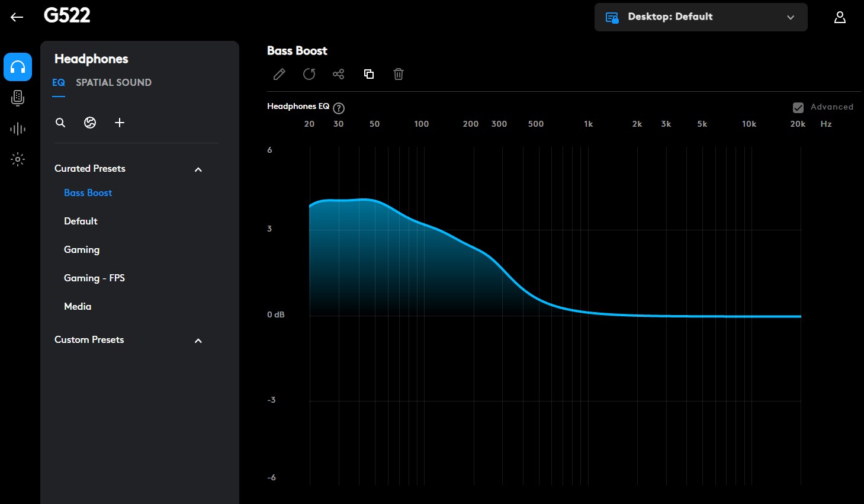Switch to the EQ tab
The image size is (864, 504).
pyautogui.click(x=59, y=83)
